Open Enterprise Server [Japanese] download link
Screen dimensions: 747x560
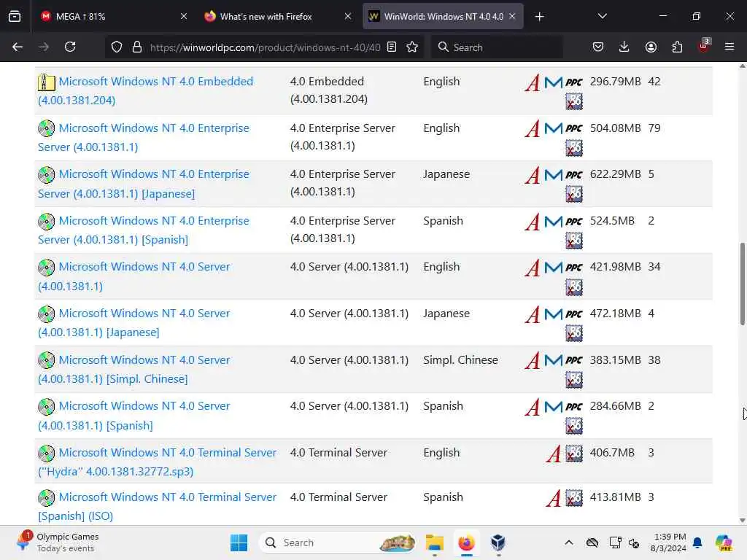(x=144, y=184)
